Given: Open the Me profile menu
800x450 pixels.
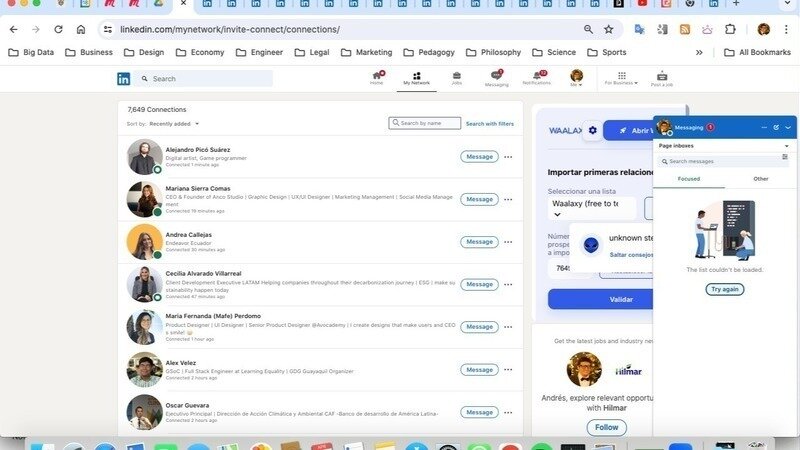Looking at the screenshot, I should click(577, 78).
